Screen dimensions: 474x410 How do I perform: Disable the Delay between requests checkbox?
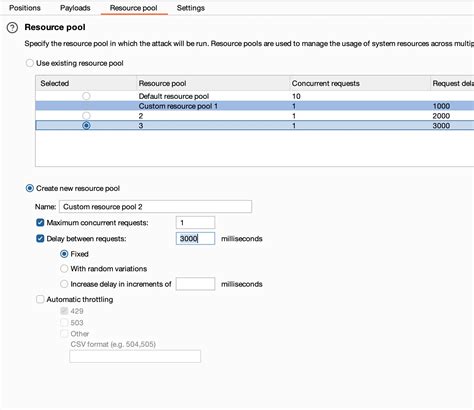pyautogui.click(x=40, y=239)
